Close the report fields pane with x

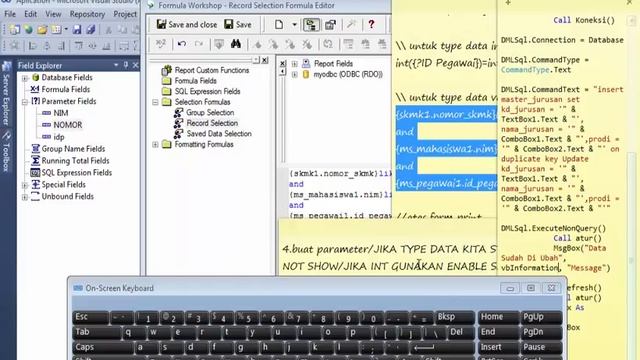coord(282,64)
